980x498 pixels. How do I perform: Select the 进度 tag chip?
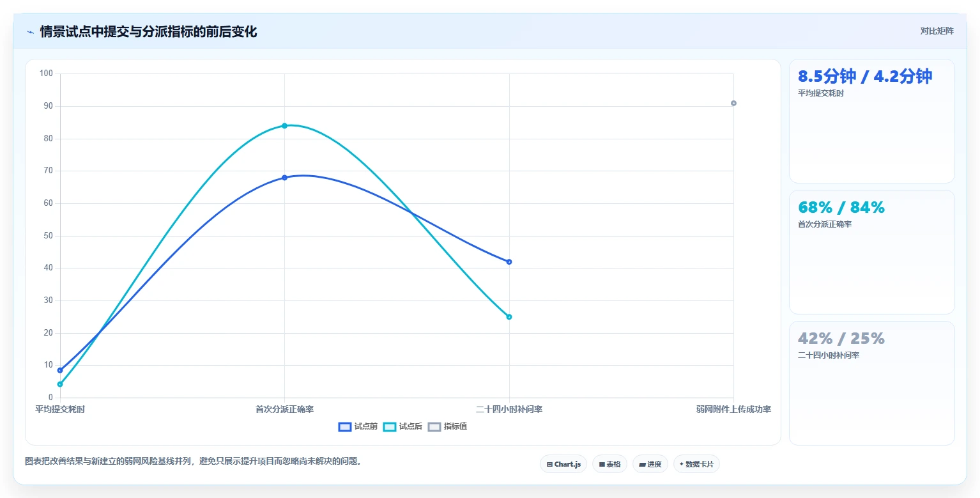pyautogui.click(x=650, y=464)
